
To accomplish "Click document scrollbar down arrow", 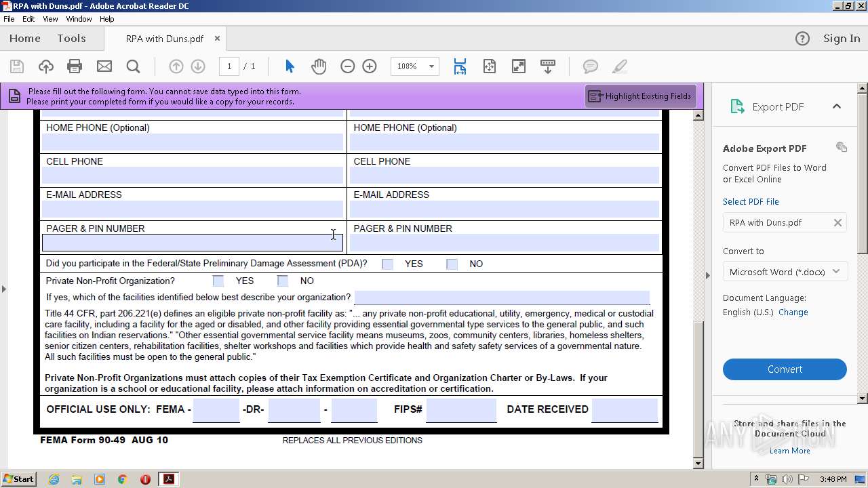I will coord(698,464).
